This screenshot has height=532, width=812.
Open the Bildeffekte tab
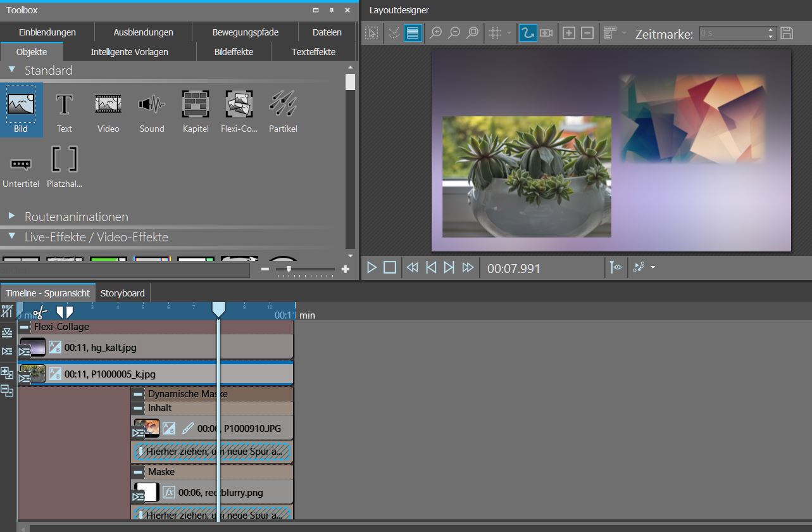point(234,52)
